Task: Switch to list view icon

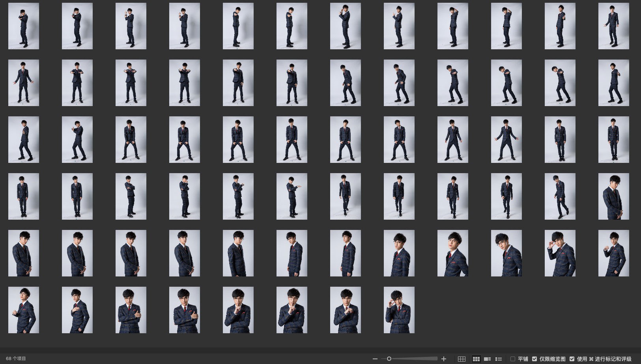Action: tap(499, 359)
